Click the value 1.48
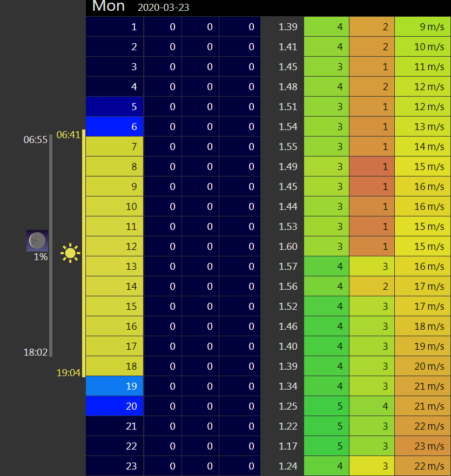The height and width of the screenshot is (476, 451). (x=288, y=87)
